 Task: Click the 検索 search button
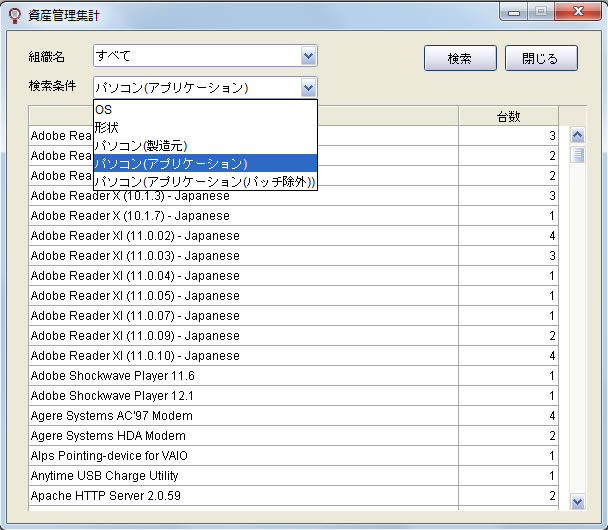(460, 58)
